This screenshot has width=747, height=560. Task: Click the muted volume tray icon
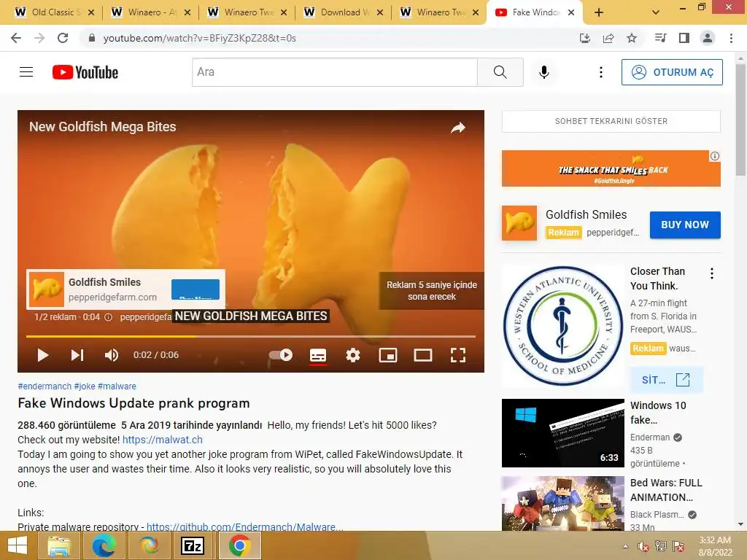point(643,546)
